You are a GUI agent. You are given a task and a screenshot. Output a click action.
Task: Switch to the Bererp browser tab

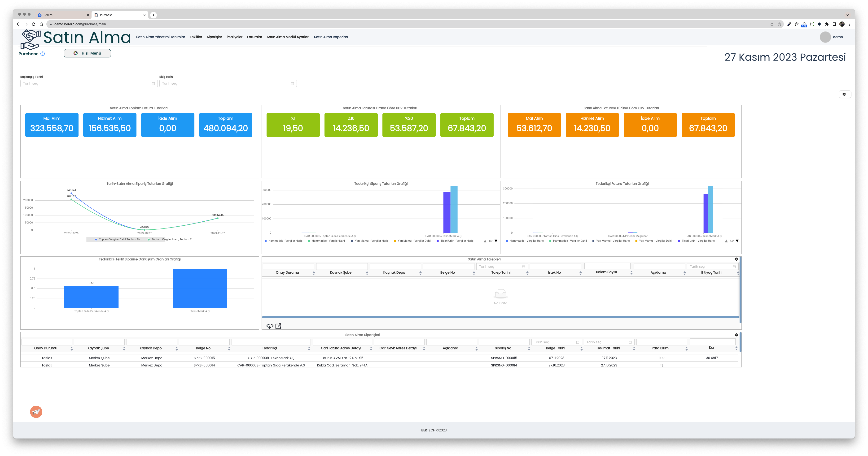63,15
